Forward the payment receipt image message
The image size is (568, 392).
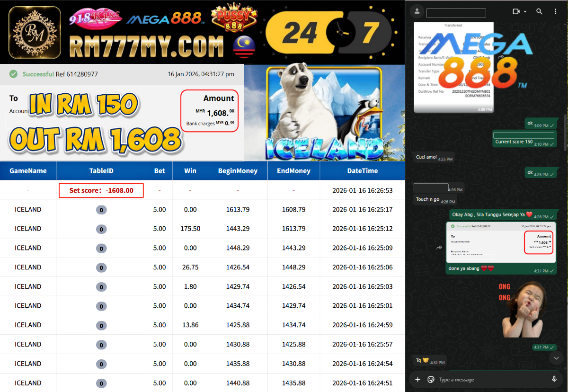pyautogui.click(x=439, y=247)
